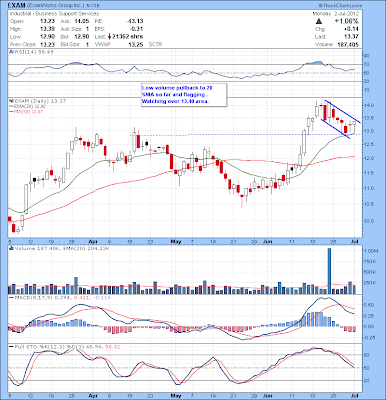Click the Last 21362 shrs value

(x=127, y=37)
